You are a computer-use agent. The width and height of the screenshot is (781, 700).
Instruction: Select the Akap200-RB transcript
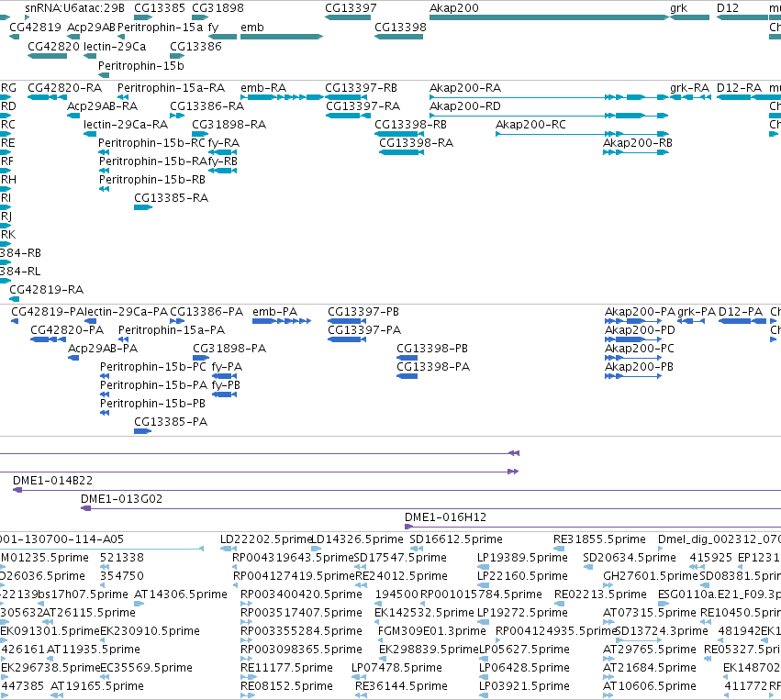(x=636, y=152)
